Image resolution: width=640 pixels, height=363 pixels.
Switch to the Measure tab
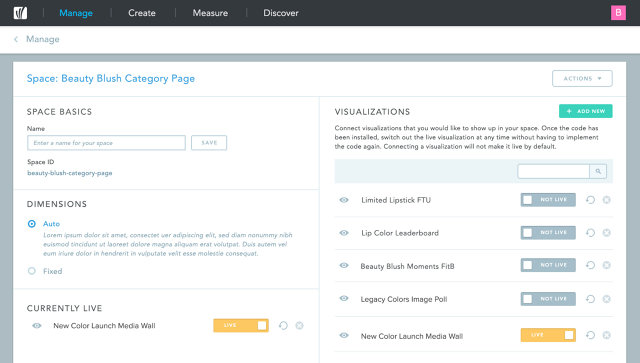210,13
